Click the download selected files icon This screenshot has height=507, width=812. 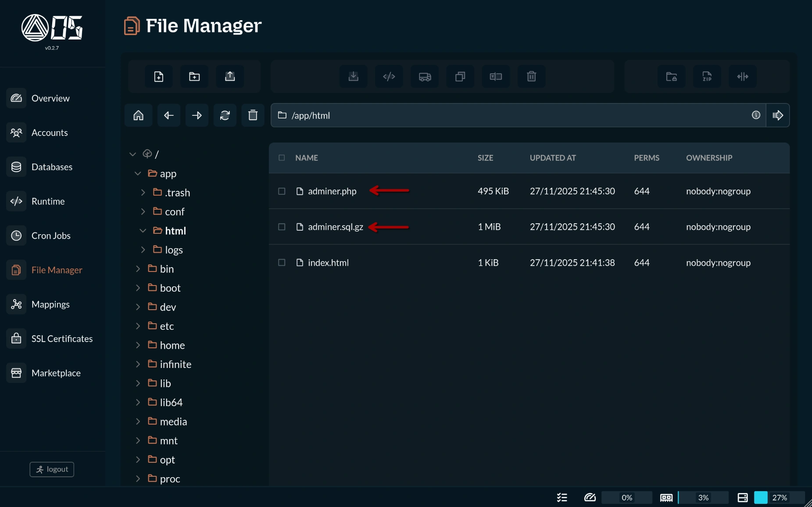(353, 76)
